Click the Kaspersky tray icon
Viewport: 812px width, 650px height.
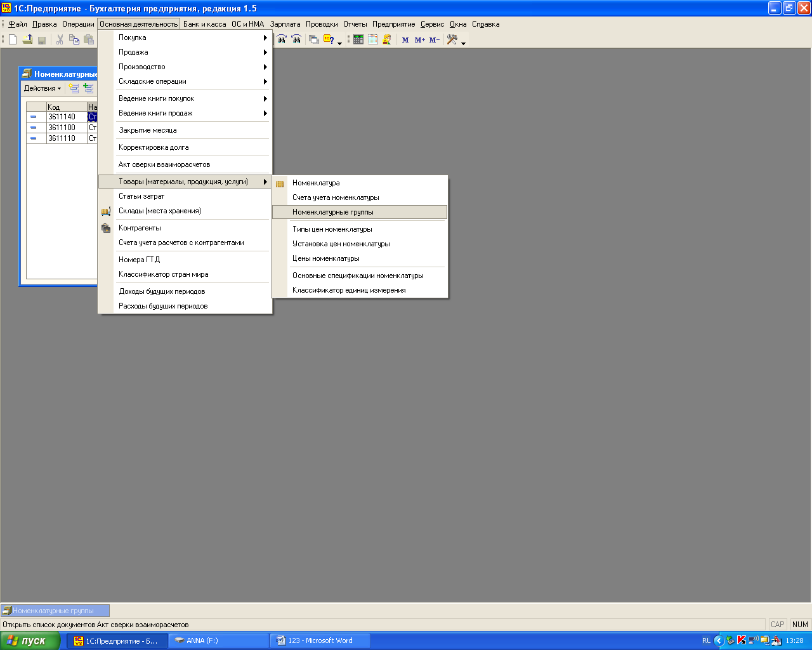coord(742,640)
